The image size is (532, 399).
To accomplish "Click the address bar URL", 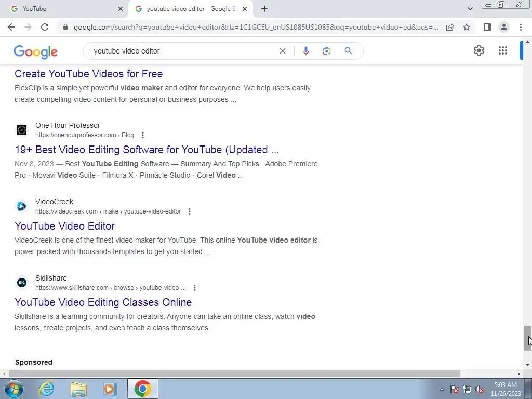I will (256, 27).
